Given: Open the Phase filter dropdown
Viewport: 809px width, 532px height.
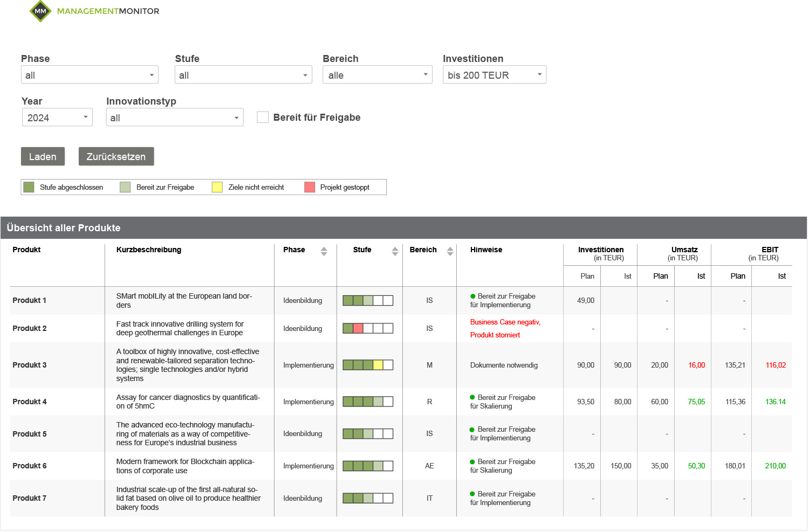Looking at the screenshot, I should pos(90,75).
